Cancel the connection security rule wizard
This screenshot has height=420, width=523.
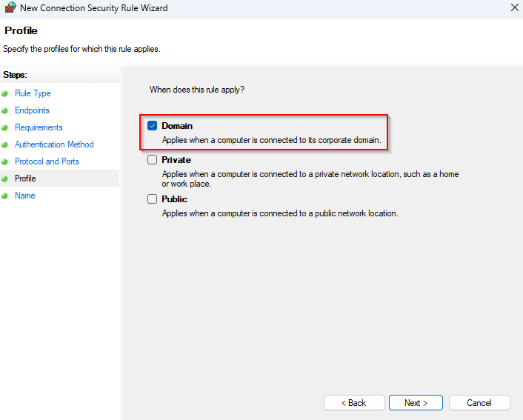point(479,403)
